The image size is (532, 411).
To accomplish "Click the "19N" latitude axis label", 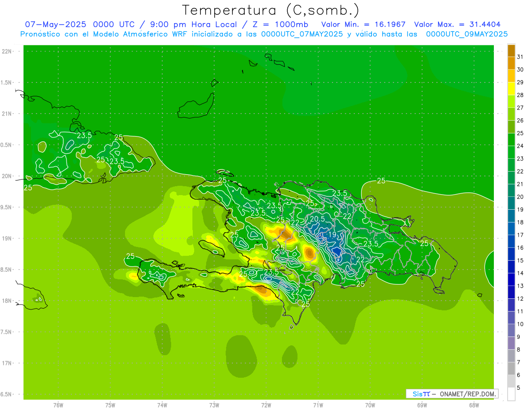I will (7, 239).
